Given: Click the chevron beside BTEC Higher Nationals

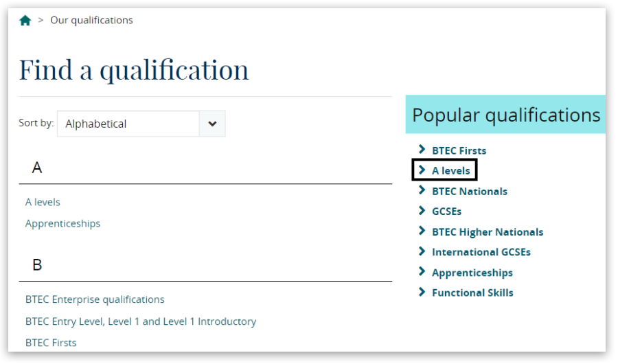Looking at the screenshot, I should point(422,231).
